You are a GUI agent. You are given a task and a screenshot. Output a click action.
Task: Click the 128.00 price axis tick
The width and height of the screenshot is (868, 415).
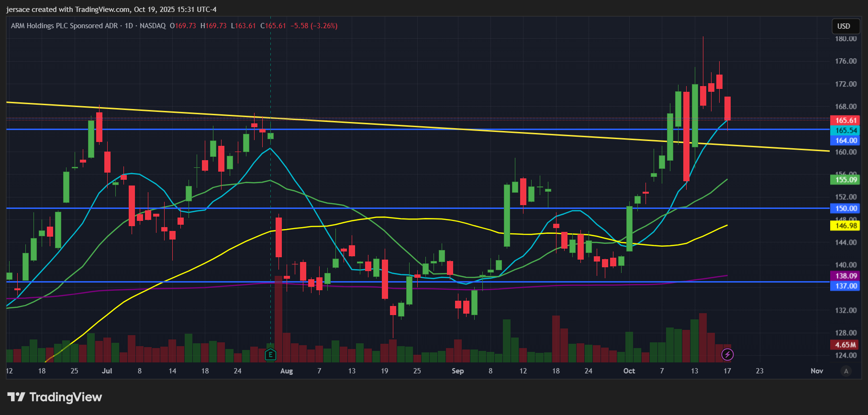(x=846, y=333)
